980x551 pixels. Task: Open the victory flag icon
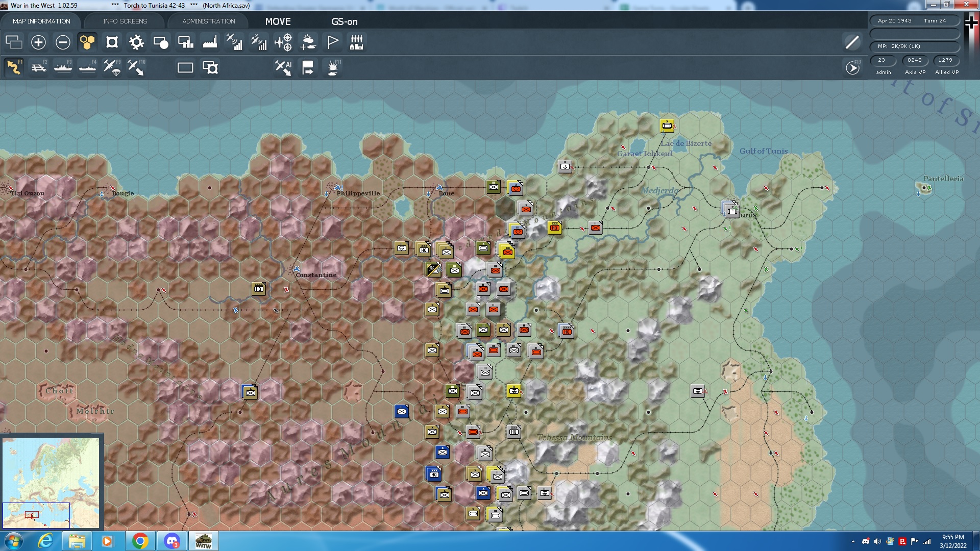click(x=332, y=42)
